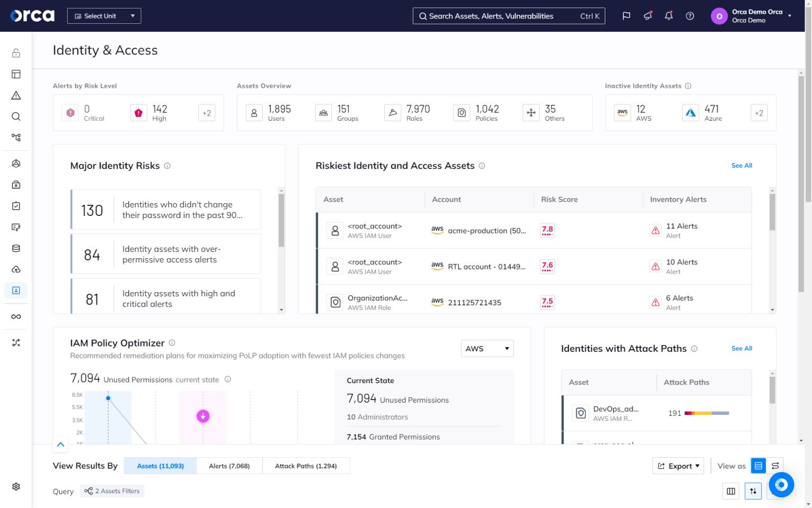
Task: Open 81 high and critical alerts card
Action: click(165, 296)
